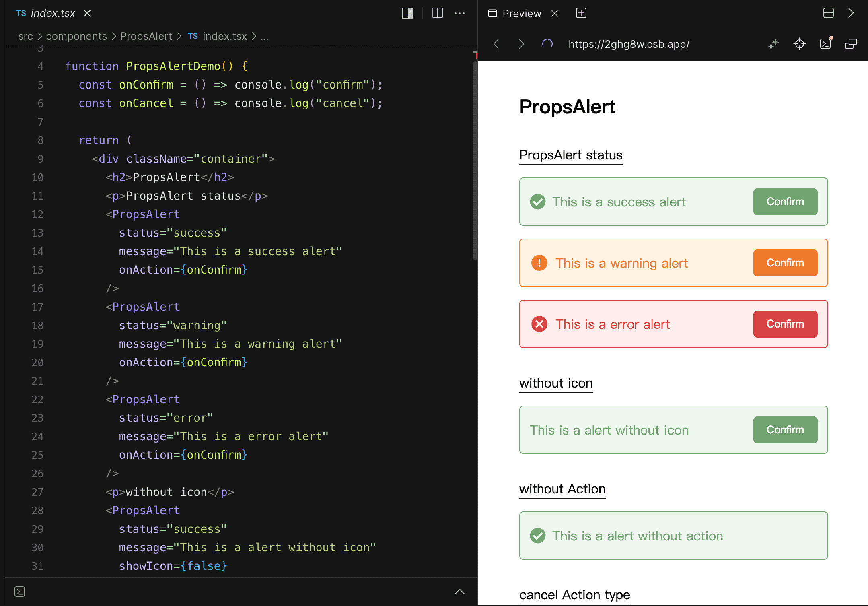Toggle the editor preview layout icon

point(407,13)
